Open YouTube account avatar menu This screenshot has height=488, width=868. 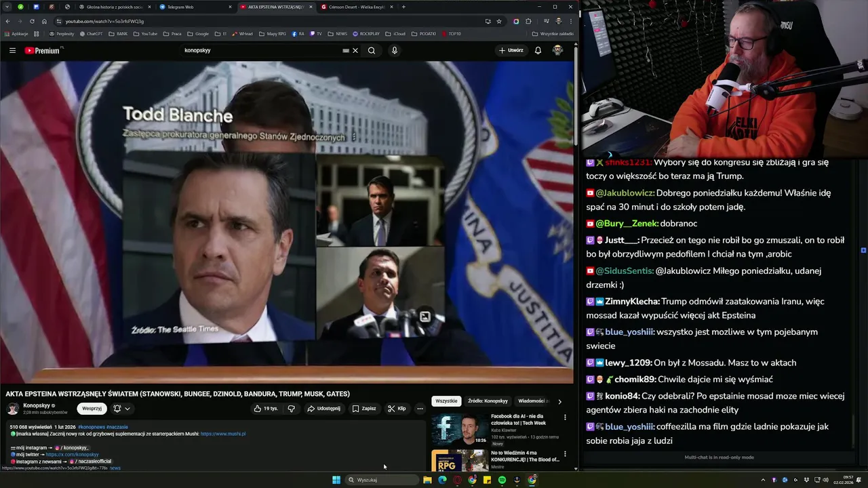pos(557,50)
